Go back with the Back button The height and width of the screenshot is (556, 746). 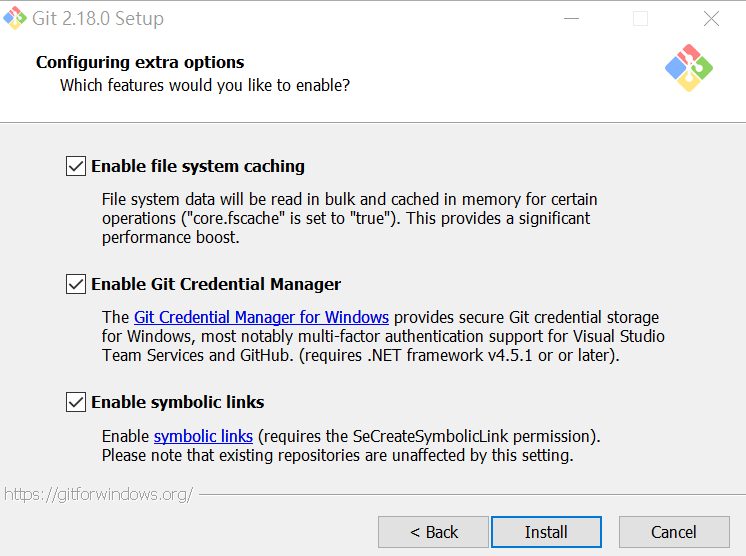(433, 532)
